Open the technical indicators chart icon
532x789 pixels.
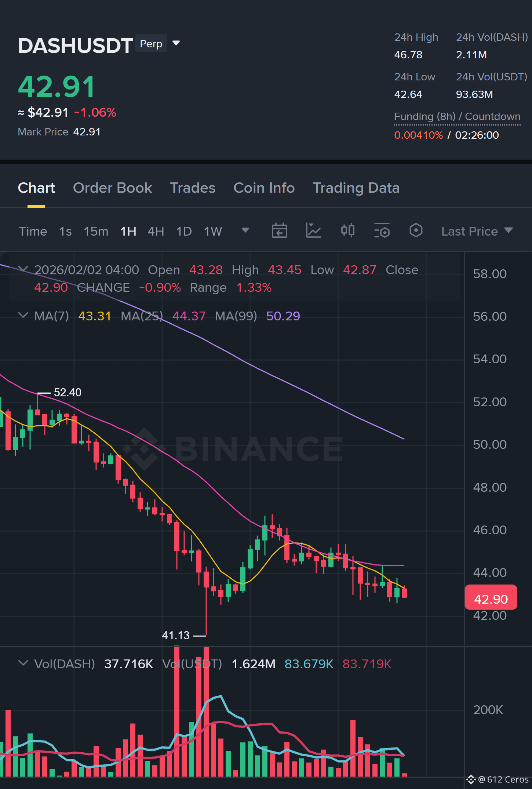[x=314, y=231]
